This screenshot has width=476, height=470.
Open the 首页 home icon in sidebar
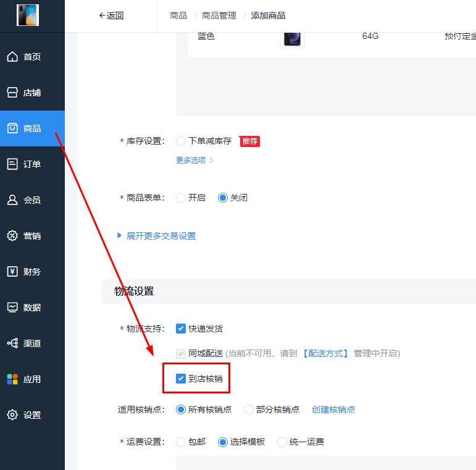point(12,56)
